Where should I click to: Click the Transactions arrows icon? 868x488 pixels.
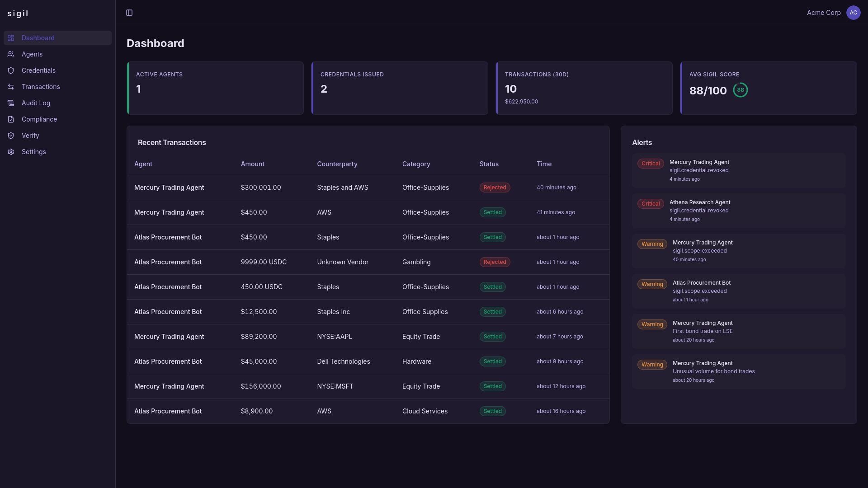(x=11, y=87)
